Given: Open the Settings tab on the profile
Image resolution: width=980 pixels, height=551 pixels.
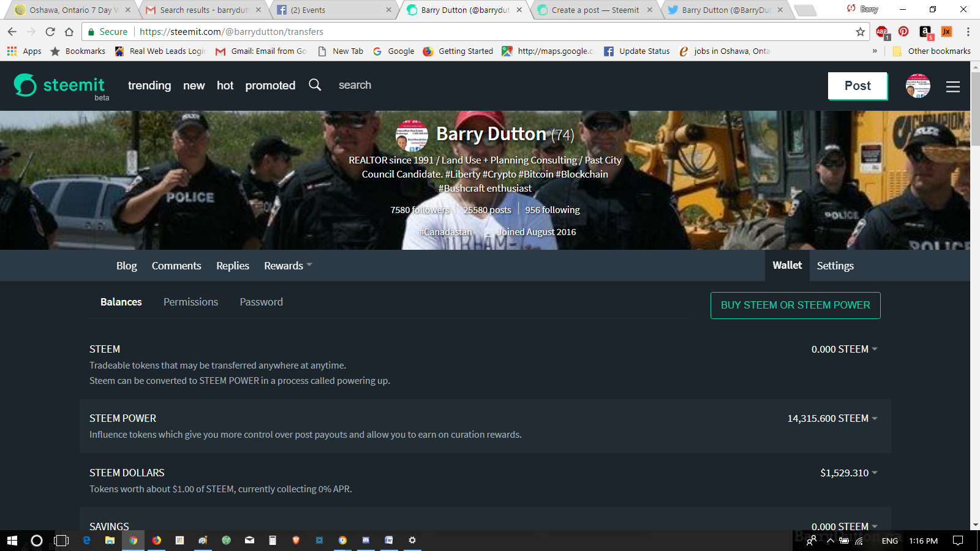Looking at the screenshot, I should click(835, 266).
